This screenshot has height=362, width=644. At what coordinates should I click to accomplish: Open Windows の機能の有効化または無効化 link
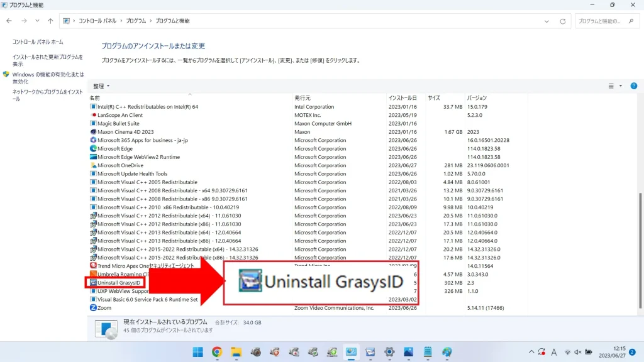point(48,78)
